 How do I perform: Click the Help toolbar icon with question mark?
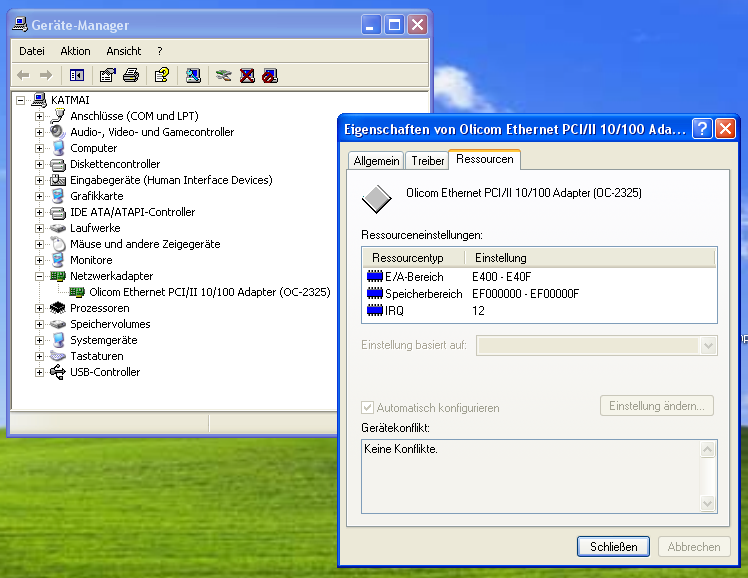(162, 75)
